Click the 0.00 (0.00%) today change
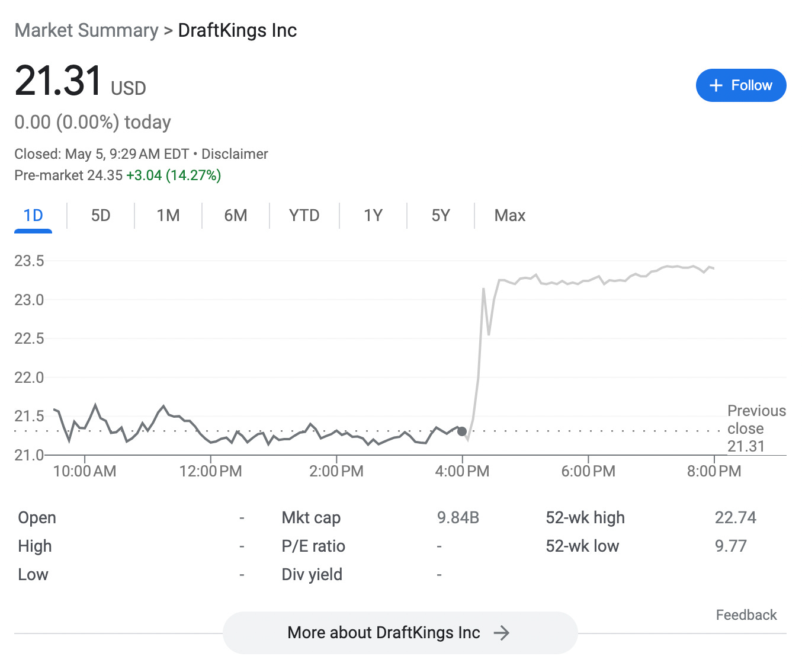The image size is (802, 672). pyautogui.click(x=92, y=122)
